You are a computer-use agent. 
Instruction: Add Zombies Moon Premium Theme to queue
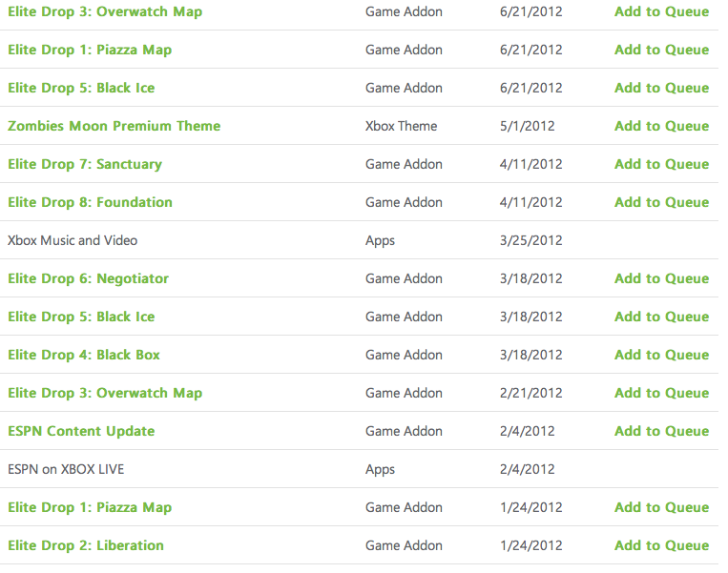pyautogui.click(x=661, y=126)
